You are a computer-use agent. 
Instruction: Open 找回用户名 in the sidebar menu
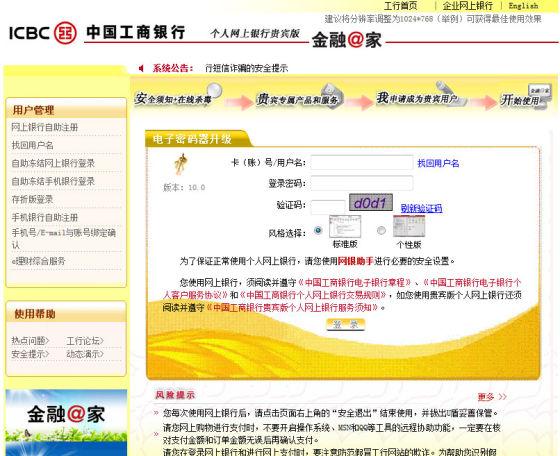coord(32,145)
